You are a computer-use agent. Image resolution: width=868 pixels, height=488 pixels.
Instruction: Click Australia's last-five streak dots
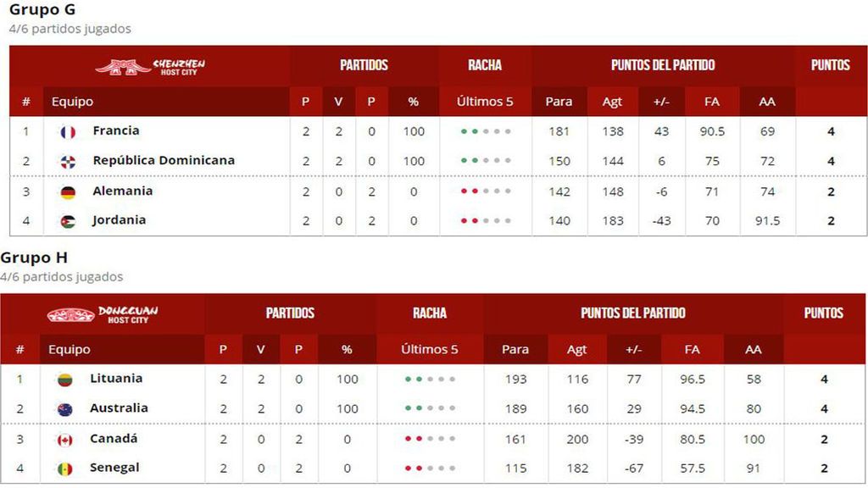pos(430,408)
